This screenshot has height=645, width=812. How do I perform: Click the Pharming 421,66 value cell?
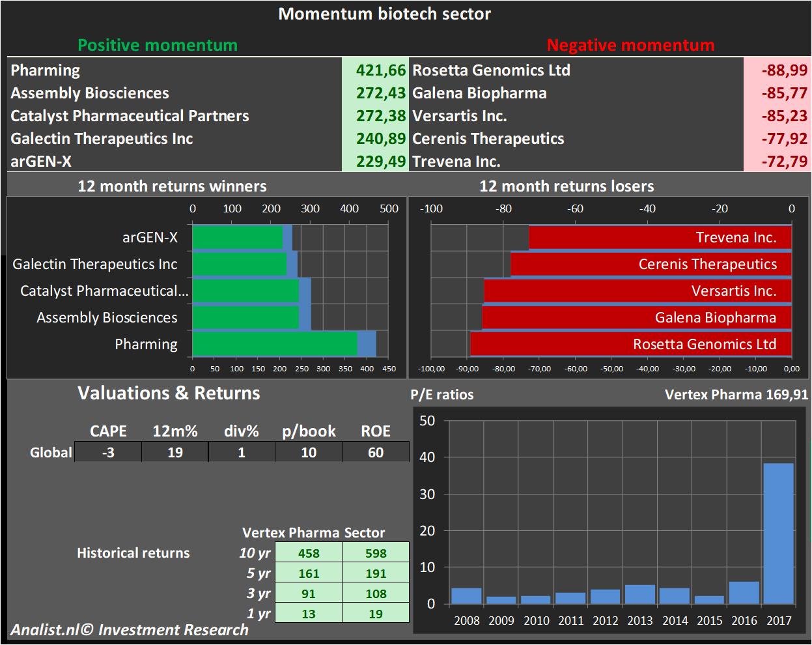coord(374,70)
